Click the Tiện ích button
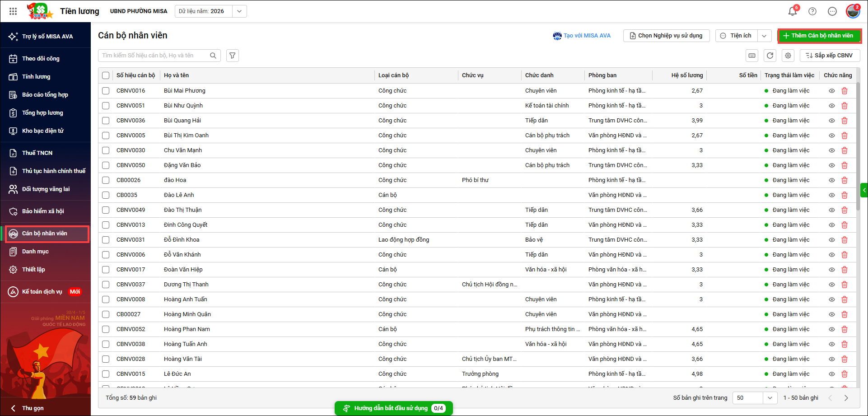The width and height of the screenshot is (868, 416). coord(737,36)
